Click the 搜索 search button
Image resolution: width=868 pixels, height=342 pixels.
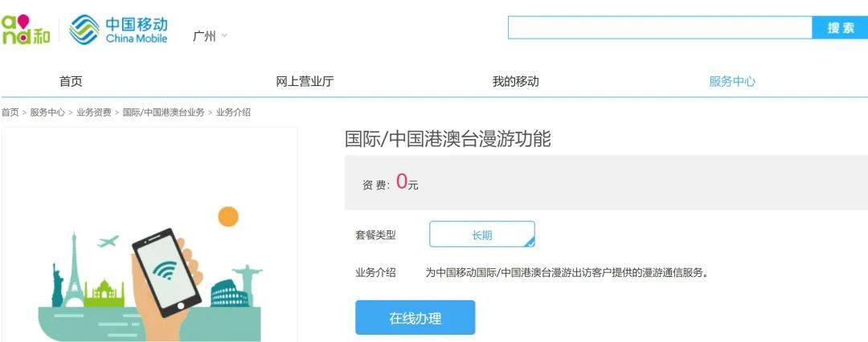840,28
